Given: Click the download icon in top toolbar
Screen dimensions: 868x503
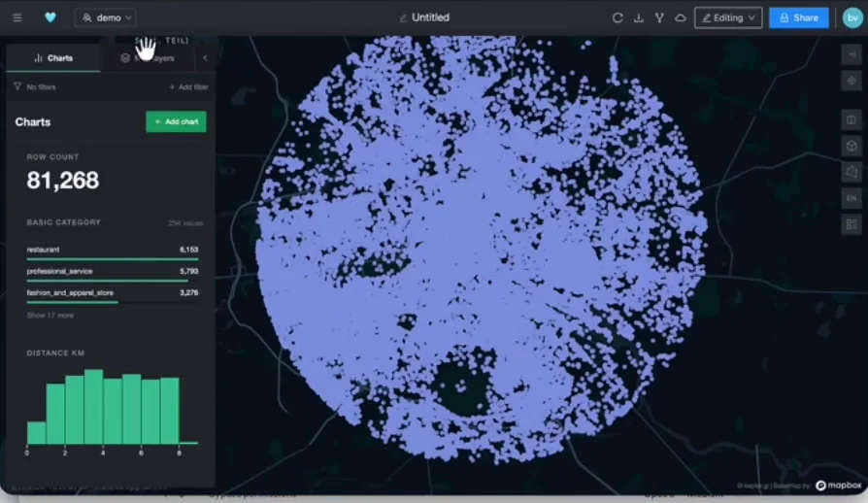Looking at the screenshot, I should click(x=638, y=17).
